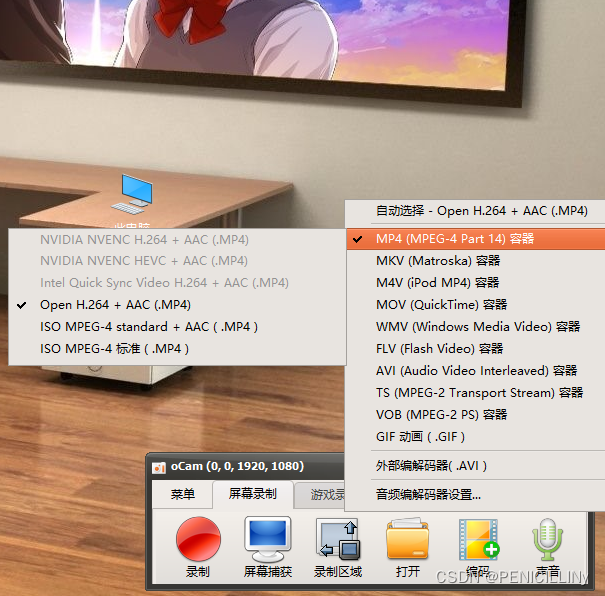Image resolution: width=605 pixels, height=596 pixels.
Task: Select M4V (iPod MP4) container
Action: (476, 283)
